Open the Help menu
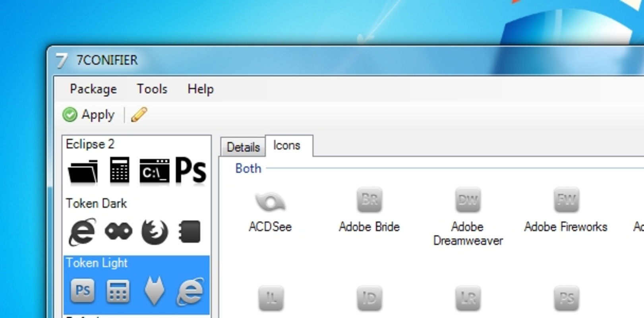 (201, 89)
